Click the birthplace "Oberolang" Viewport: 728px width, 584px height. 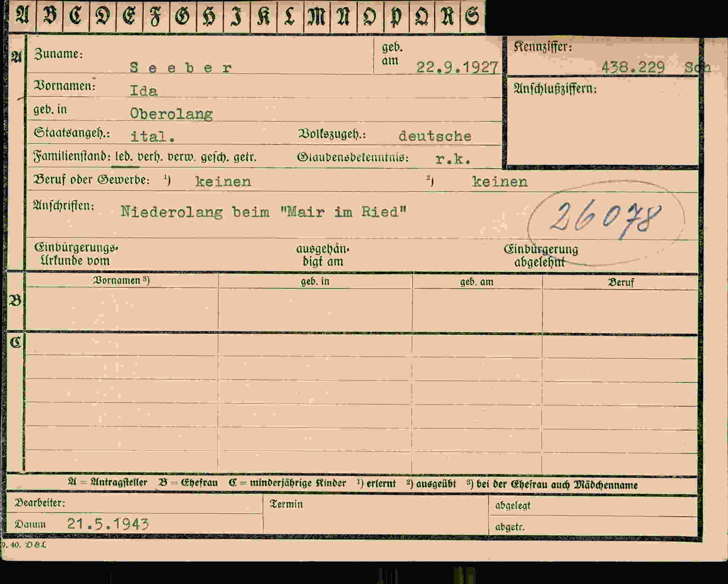171,114
